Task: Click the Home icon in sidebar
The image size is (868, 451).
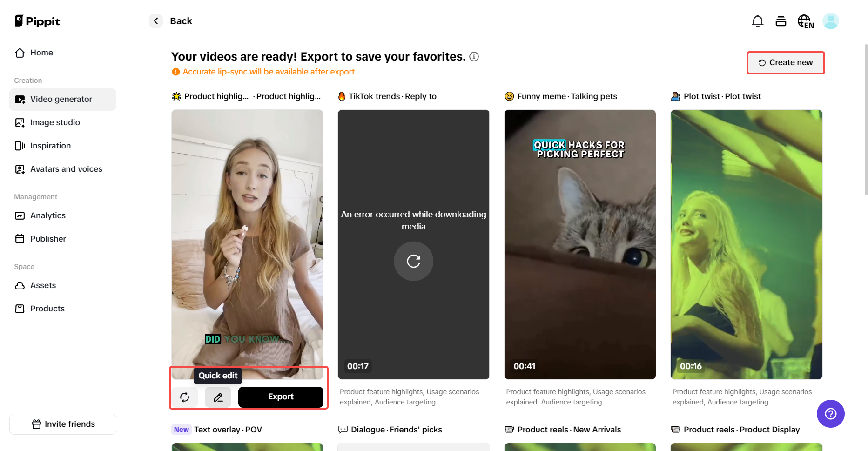Action: (x=20, y=53)
